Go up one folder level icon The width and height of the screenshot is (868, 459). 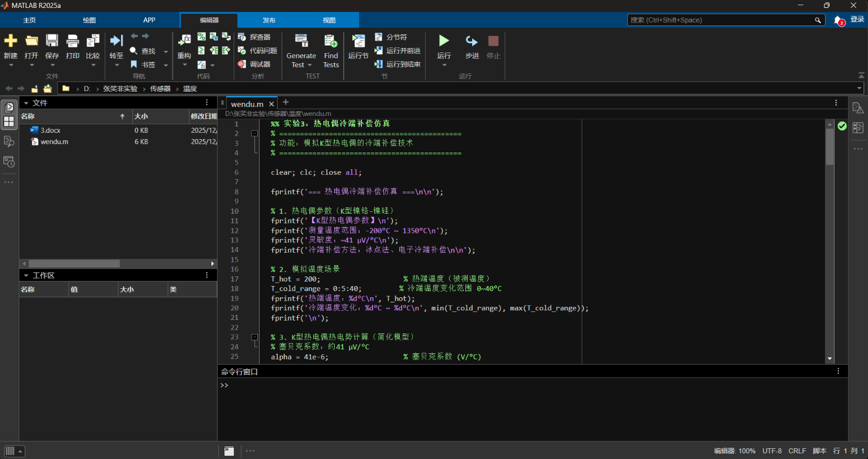click(35, 89)
